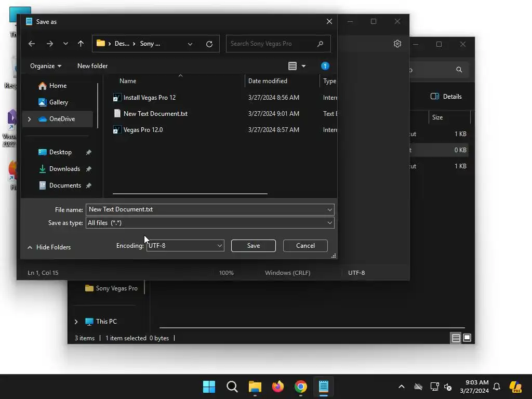Launch Firefox from taskbar
The height and width of the screenshot is (399, 532).
[x=278, y=387]
